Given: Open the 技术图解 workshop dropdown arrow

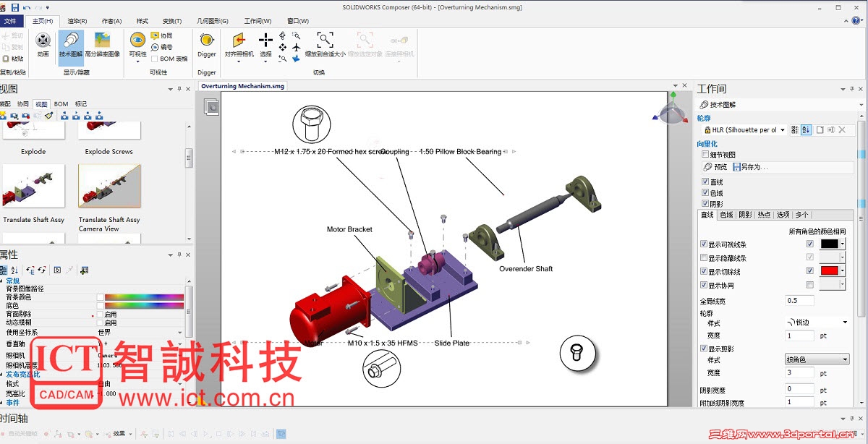Looking at the screenshot, I should tap(862, 105).
